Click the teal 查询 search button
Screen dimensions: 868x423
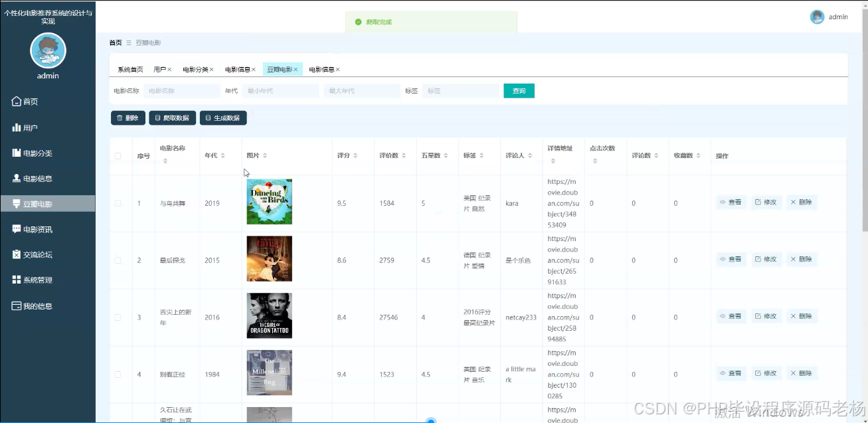pyautogui.click(x=519, y=91)
